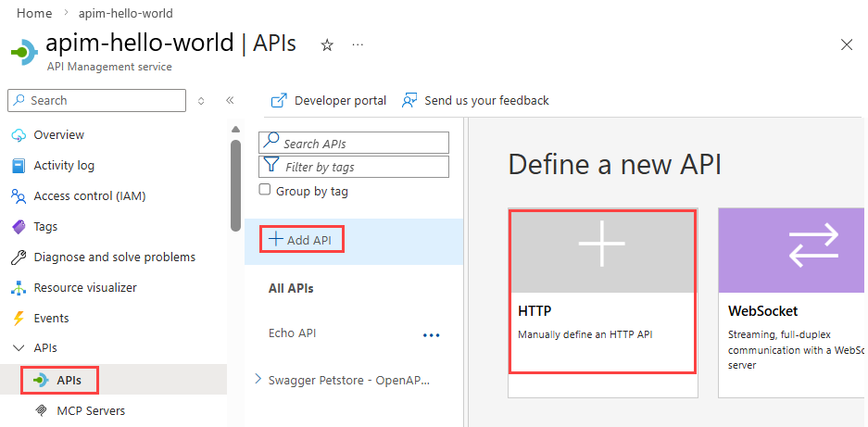
Task: Collapse the APIs section in sidebar
Action: (x=19, y=348)
